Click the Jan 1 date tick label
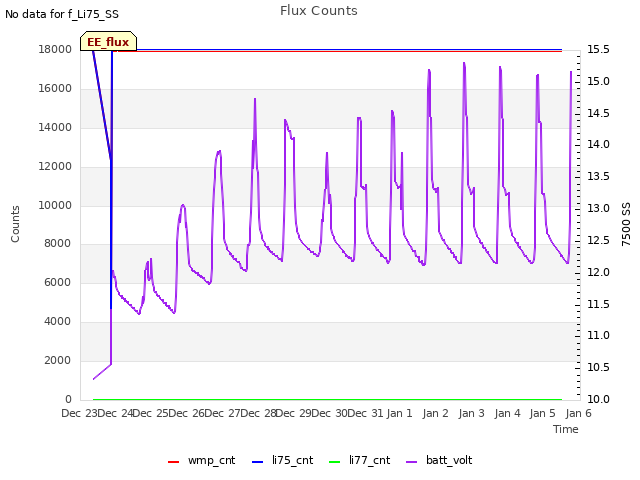Image resolution: width=640 pixels, height=480 pixels. (x=400, y=413)
